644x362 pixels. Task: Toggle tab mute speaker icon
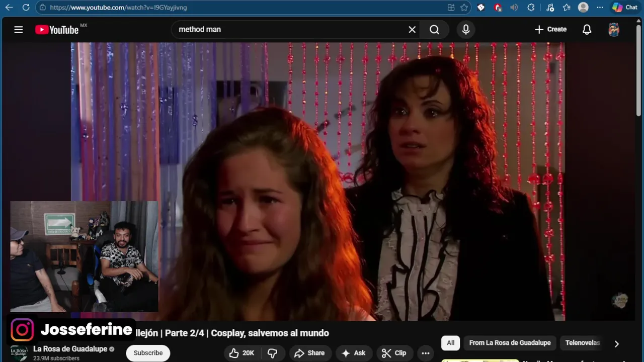click(514, 8)
